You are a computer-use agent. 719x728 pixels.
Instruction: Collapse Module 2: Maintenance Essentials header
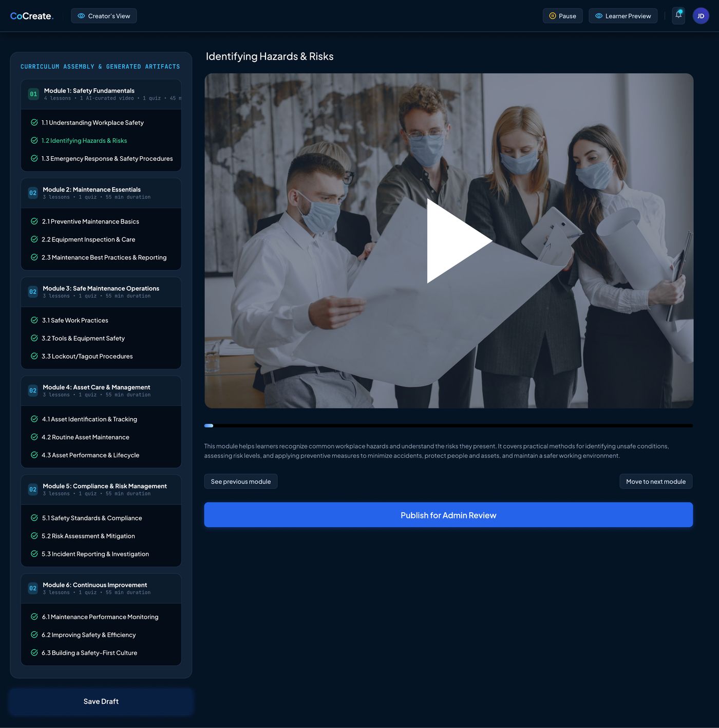click(101, 193)
